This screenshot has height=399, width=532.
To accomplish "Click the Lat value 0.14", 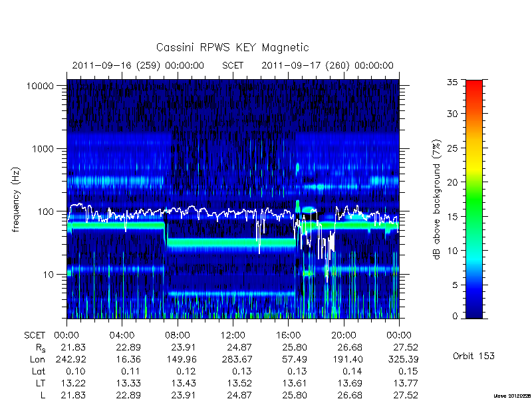I will 353,372.
